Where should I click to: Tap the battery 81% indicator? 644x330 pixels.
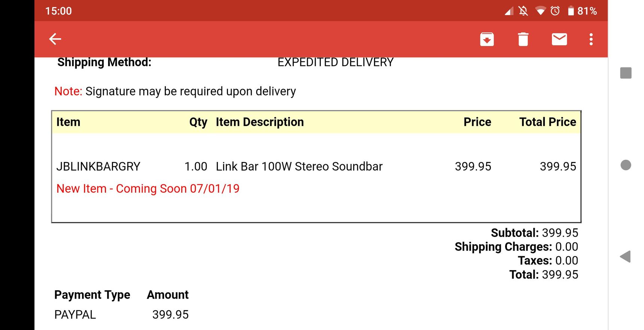(582, 11)
